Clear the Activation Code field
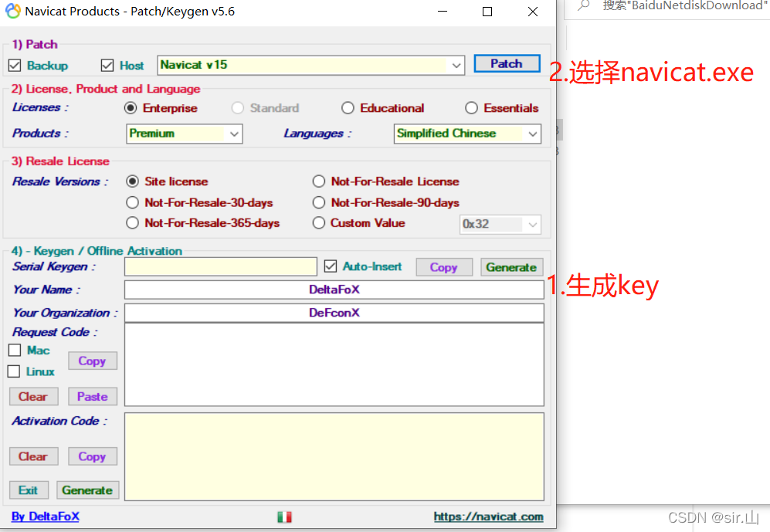This screenshot has height=532, width=770. [x=33, y=456]
